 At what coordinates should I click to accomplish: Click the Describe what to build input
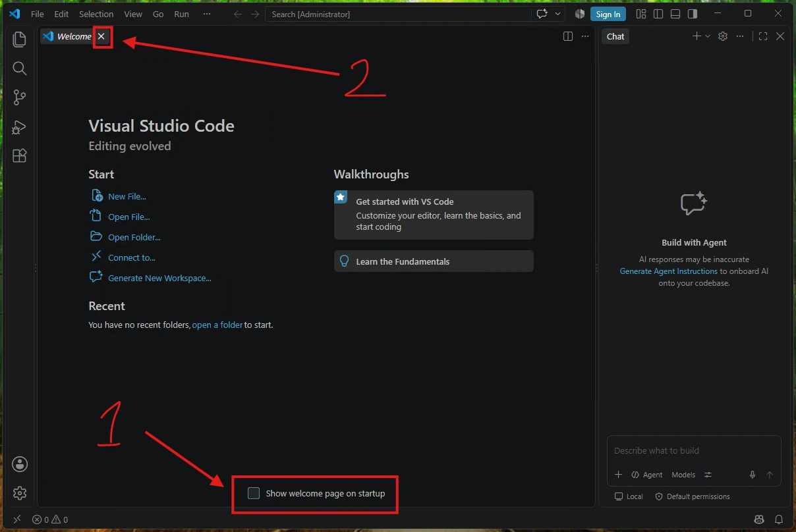click(693, 451)
